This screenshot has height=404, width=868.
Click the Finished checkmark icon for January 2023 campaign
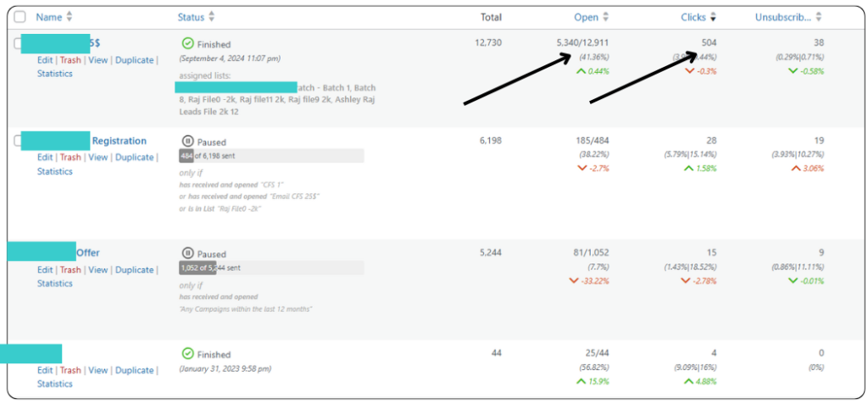click(x=186, y=353)
